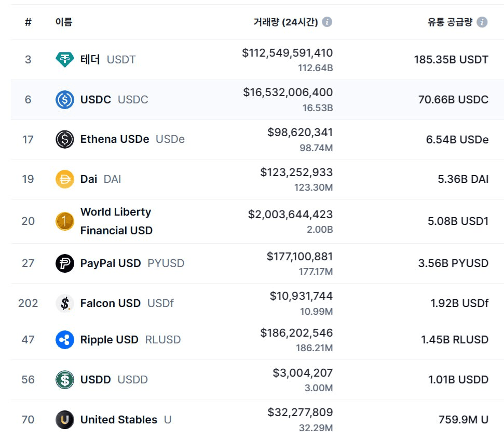Sort by the 거래량 (24시간) column header
504x439 pixels.
285,22
